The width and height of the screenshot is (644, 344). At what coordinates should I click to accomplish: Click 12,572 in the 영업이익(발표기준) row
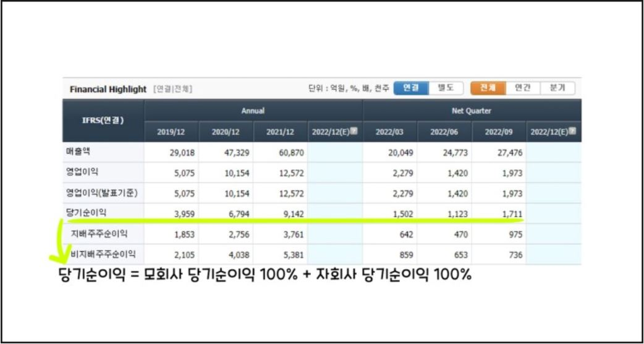pyautogui.click(x=291, y=194)
